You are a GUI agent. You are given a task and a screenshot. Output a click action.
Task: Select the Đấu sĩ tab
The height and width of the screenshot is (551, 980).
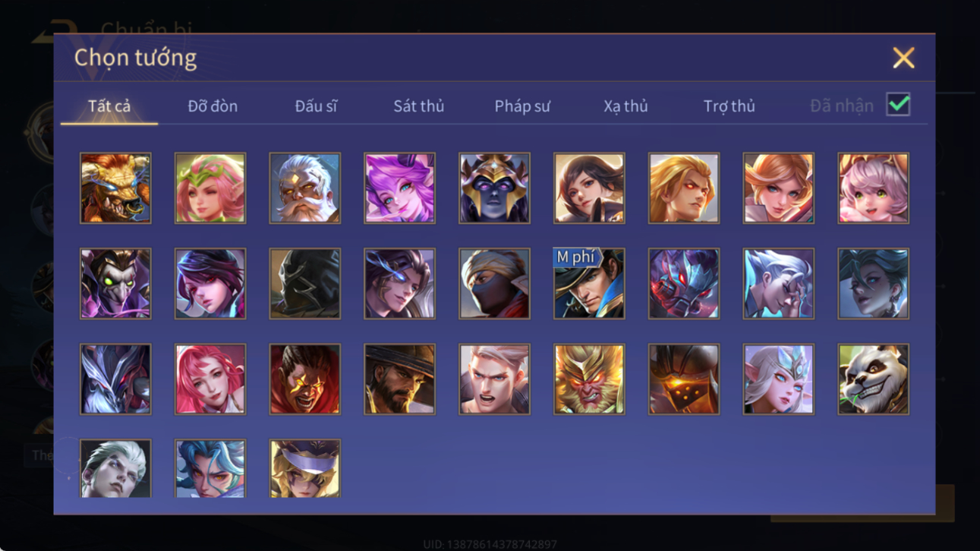(316, 106)
